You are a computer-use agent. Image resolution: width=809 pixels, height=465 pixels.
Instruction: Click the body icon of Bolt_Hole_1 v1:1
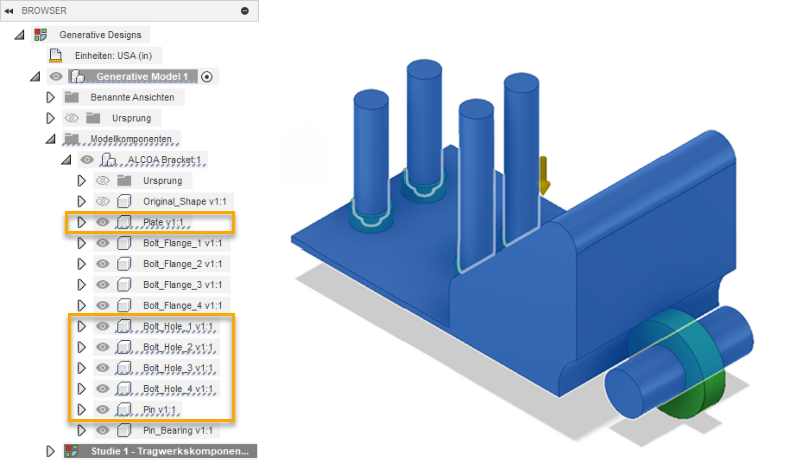click(124, 326)
